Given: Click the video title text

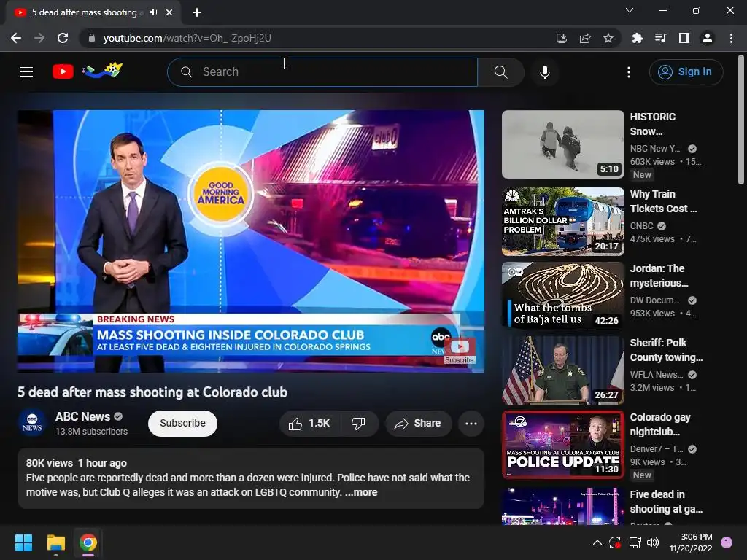Looking at the screenshot, I should pyautogui.click(x=152, y=392).
